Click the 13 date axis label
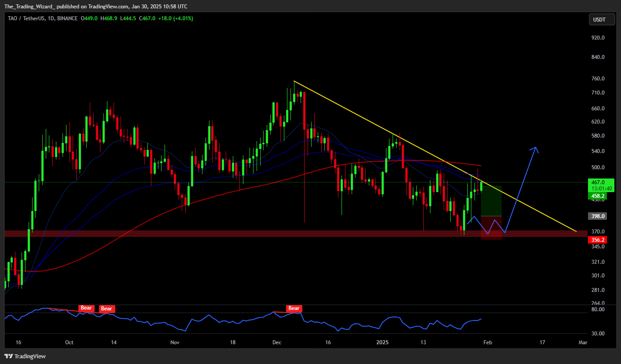This screenshot has height=364, width=621. [x=423, y=342]
